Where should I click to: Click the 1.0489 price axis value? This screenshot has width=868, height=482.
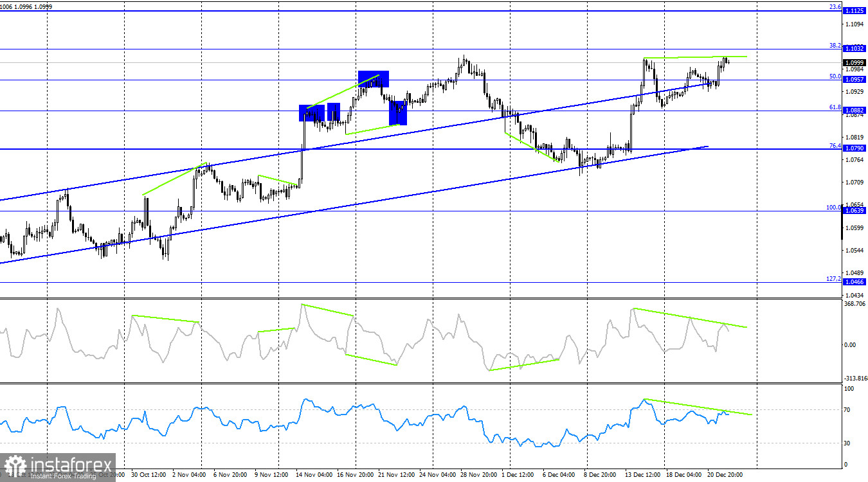pyautogui.click(x=856, y=272)
